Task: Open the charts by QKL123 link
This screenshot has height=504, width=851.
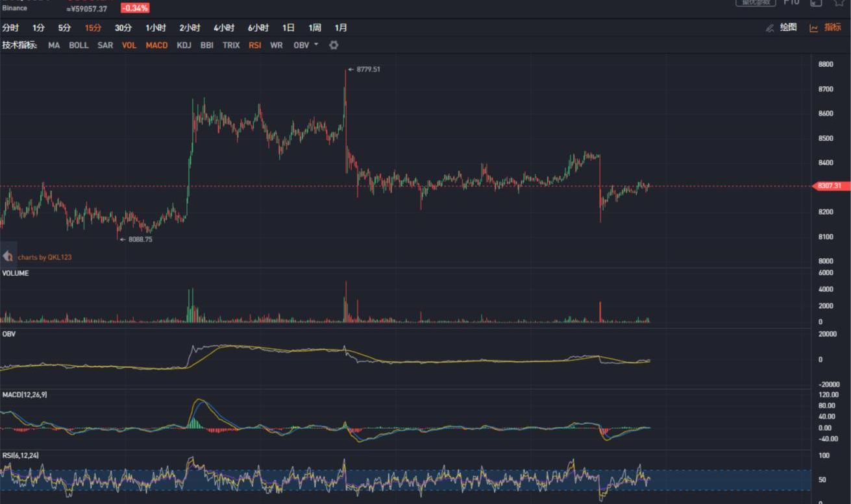Action: [45, 258]
